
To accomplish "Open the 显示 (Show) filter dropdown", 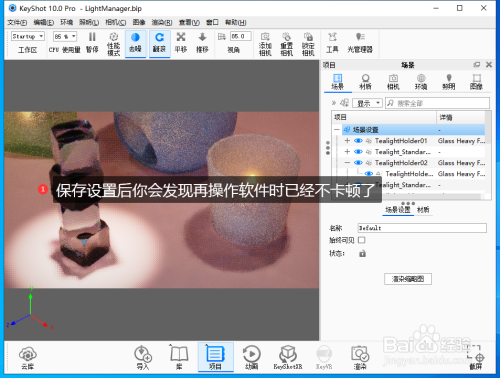I will pyautogui.click(x=367, y=103).
